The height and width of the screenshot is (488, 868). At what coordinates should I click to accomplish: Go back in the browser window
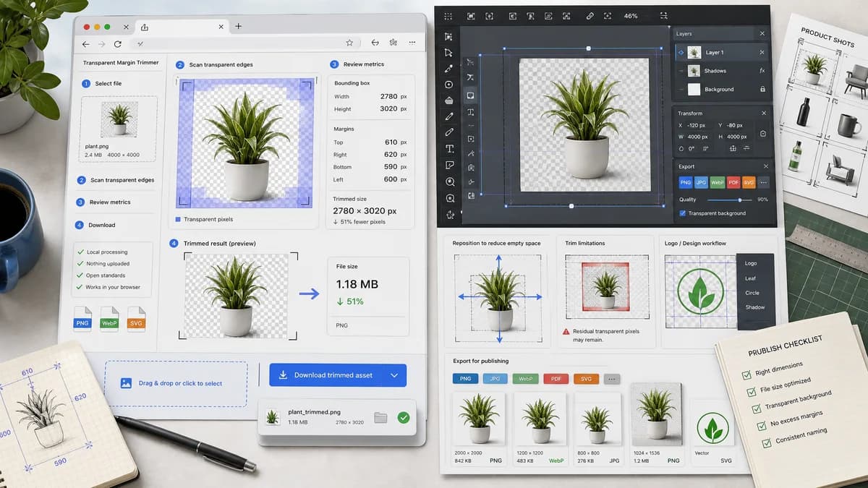tap(86, 43)
